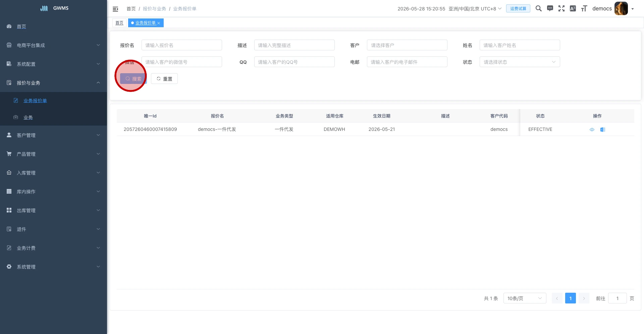Click the 退件 sidebar icon

coord(9,229)
